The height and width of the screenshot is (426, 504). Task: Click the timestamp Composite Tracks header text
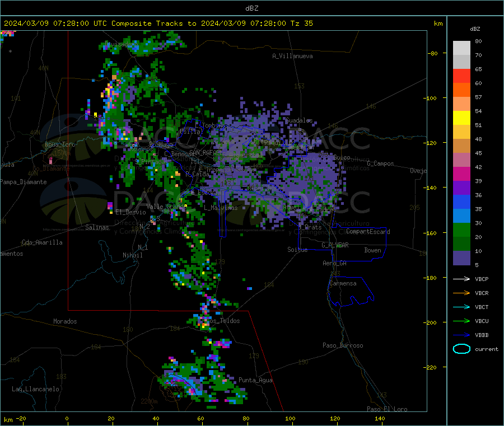[158, 24]
